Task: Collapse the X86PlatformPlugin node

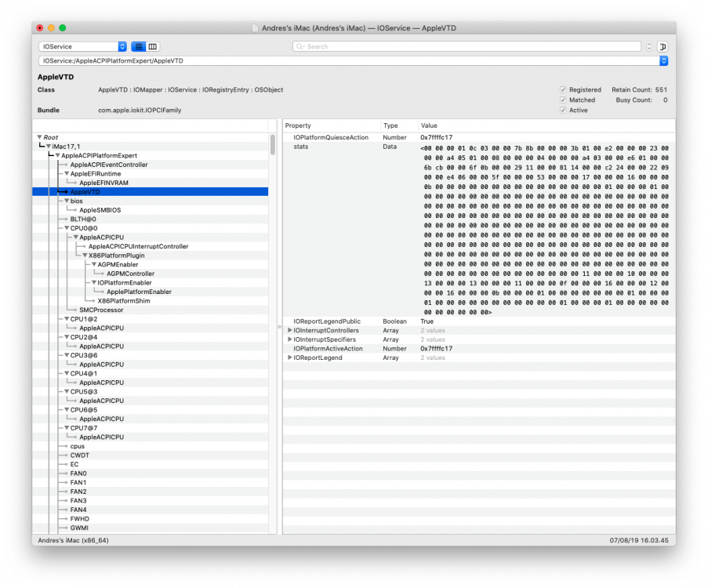Action: point(85,255)
